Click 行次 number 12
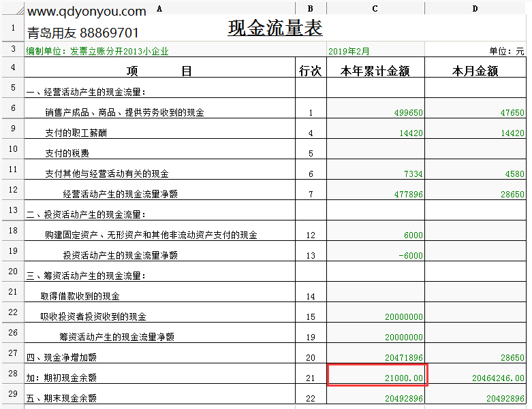This screenshot has height=409, width=532. 311,235
